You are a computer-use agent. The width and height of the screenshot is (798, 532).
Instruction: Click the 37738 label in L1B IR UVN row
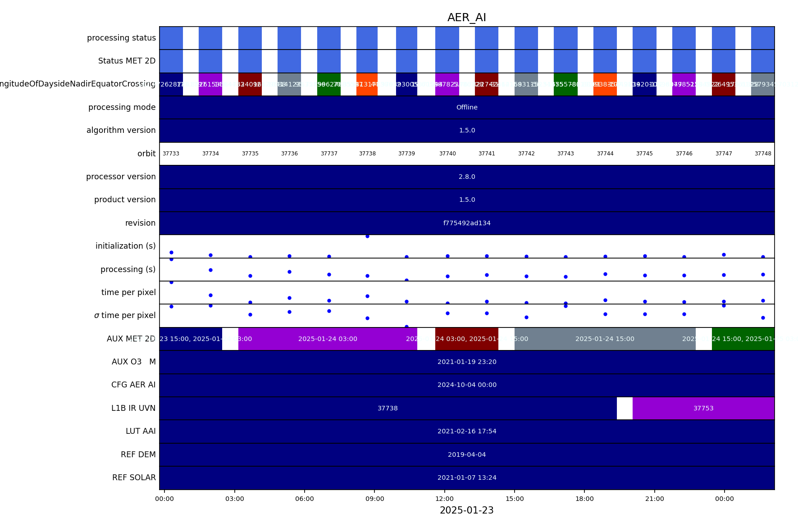(x=388, y=408)
